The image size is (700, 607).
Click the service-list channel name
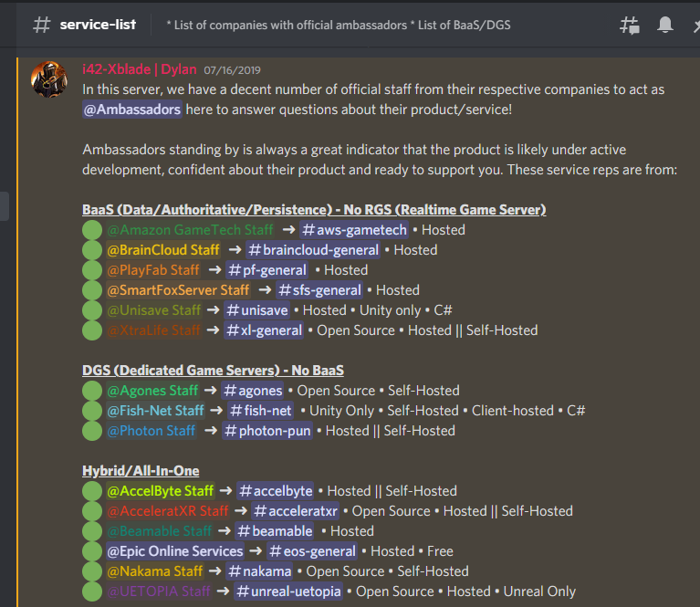[x=98, y=25]
